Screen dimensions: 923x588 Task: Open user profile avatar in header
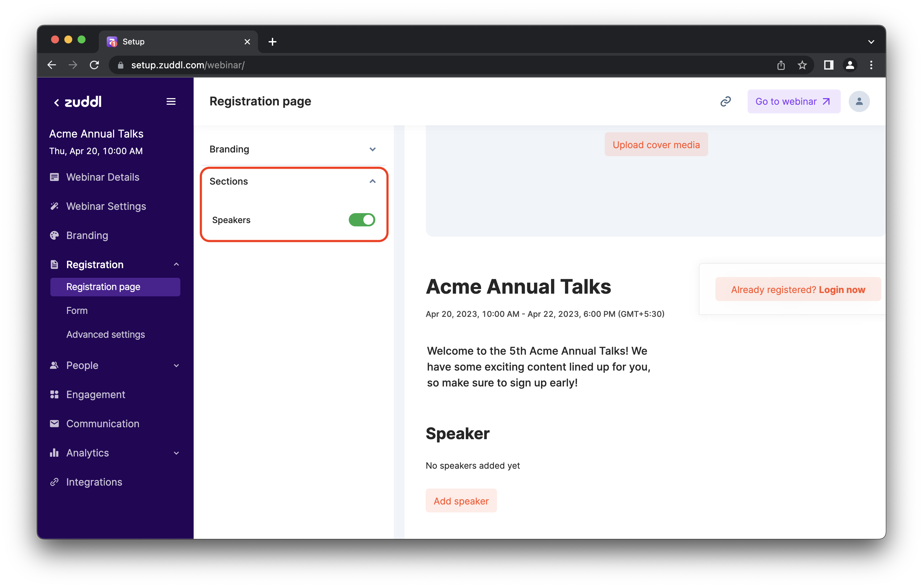[x=859, y=101]
